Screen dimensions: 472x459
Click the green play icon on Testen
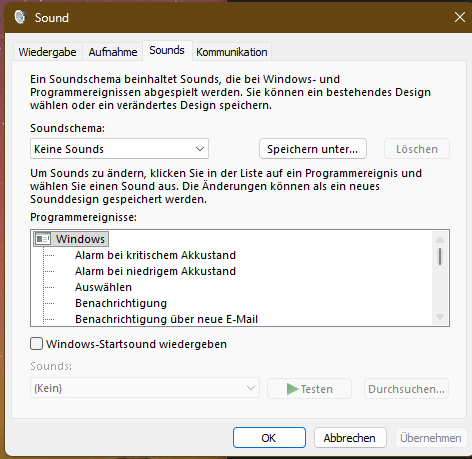tap(292, 389)
